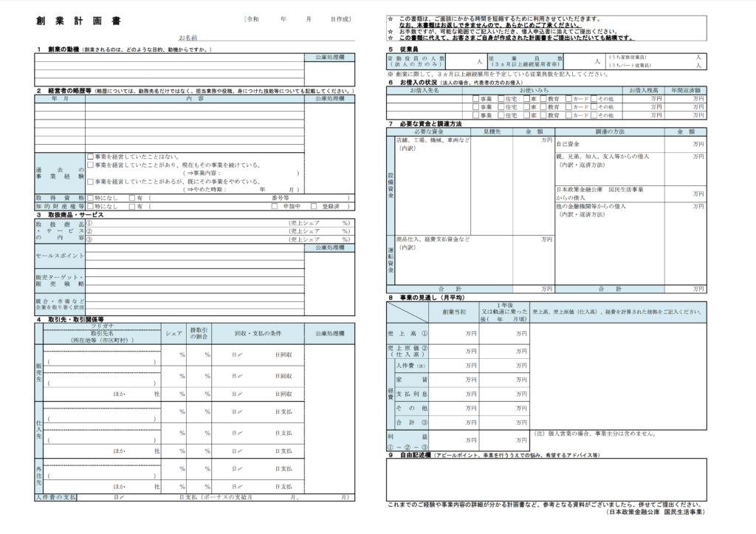Tick 有 checkbox in 知的財産権等 row
Viewport: 756px width, 534px height.
point(131,207)
